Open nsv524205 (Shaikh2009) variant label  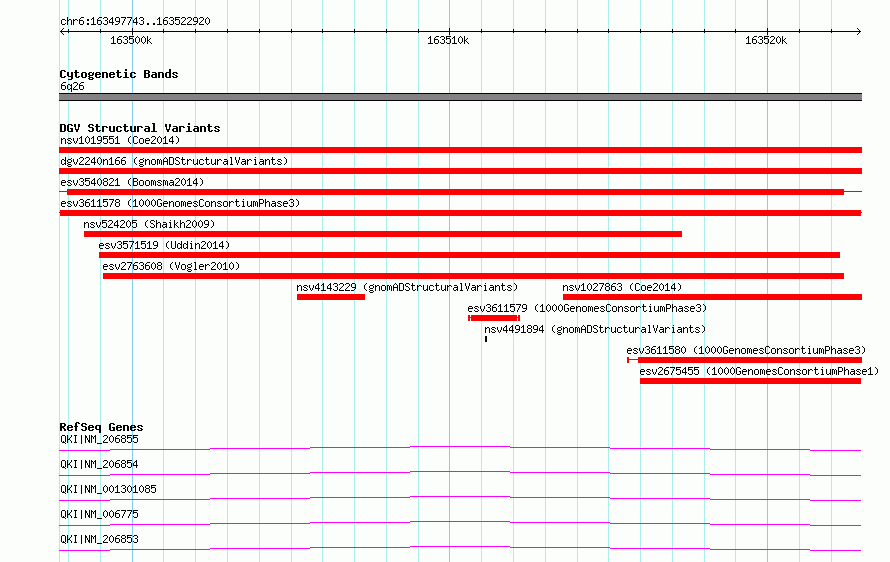tap(149, 224)
